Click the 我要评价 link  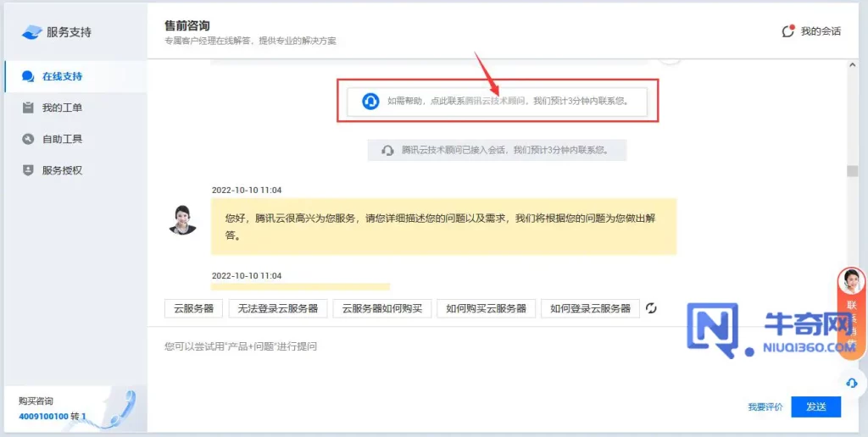[x=765, y=407]
